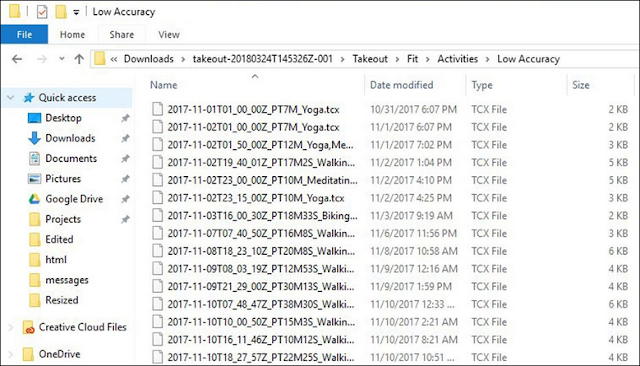Image resolution: width=640 pixels, height=366 pixels.
Task: Select file 2017-11-02T01_00_00Z_PT7M_Yoga.tcx
Action: coord(253,127)
